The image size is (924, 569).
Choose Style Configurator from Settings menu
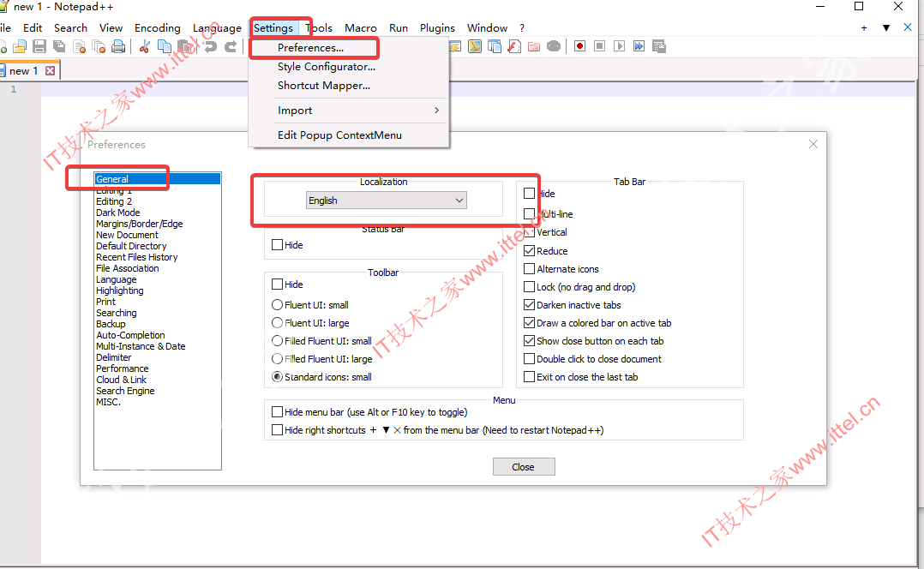[x=327, y=67]
